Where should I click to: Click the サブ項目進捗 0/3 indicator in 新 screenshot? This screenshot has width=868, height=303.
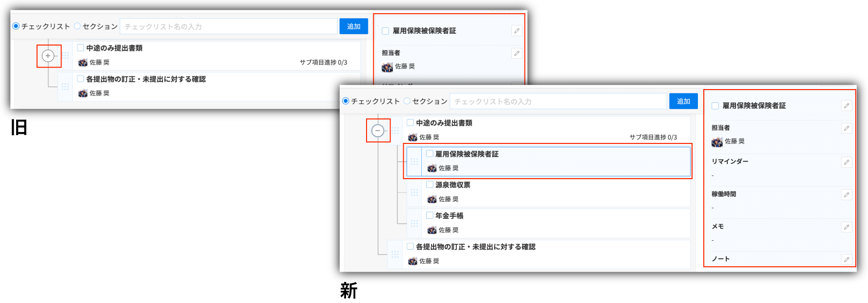(x=653, y=138)
